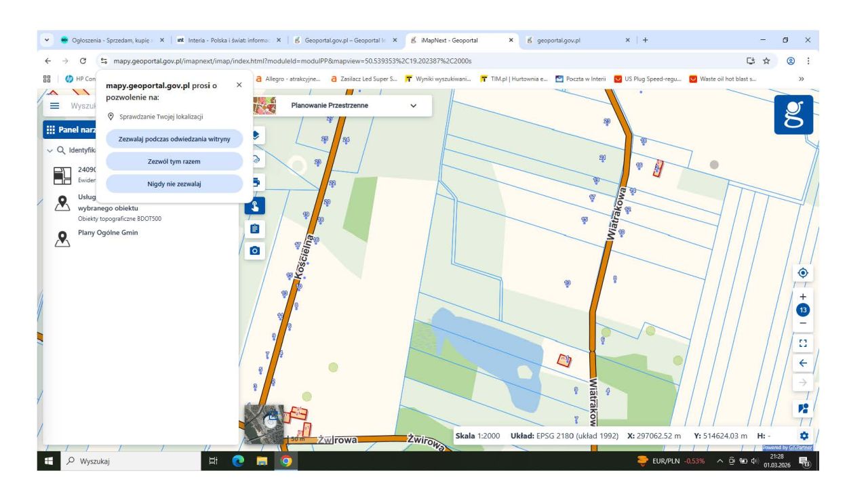
Task: Enter fullscreen map view
Action: click(804, 343)
